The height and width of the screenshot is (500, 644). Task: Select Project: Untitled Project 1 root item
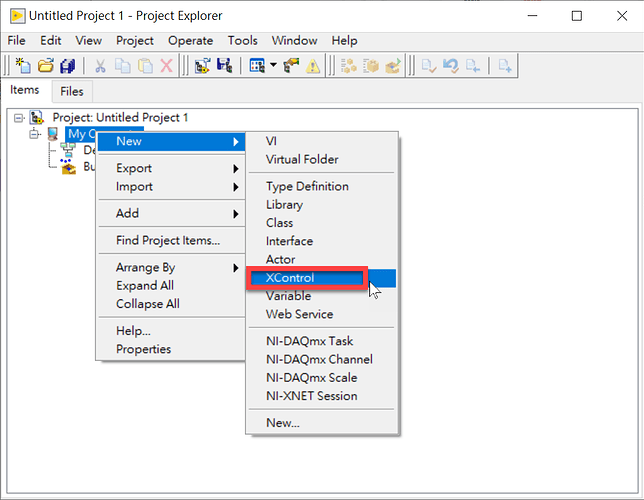[x=120, y=118]
